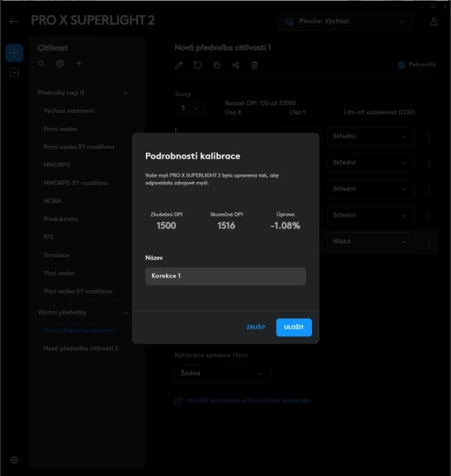Open the Plocha: Výchozí profile dropdown
Screen dimensions: 451x476
pyautogui.click(x=345, y=21)
